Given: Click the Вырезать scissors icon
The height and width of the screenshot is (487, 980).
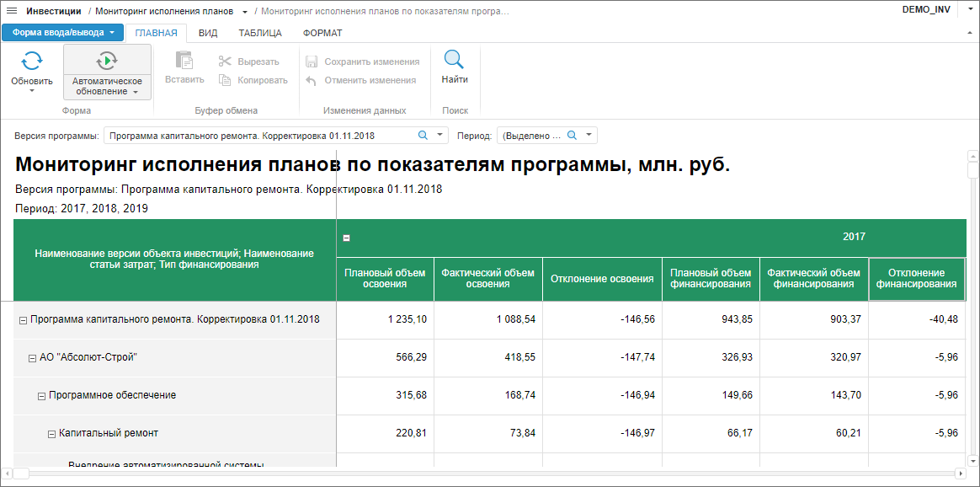Looking at the screenshot, I should [224, 62].
